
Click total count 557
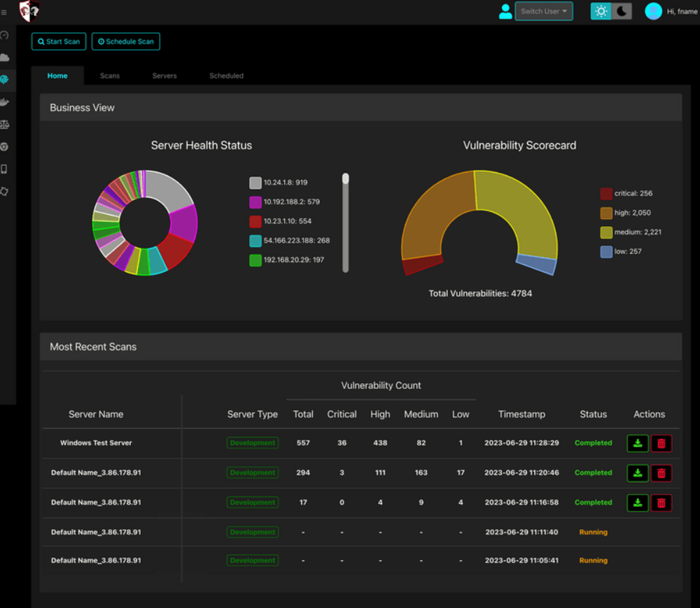tap(303, 443)
